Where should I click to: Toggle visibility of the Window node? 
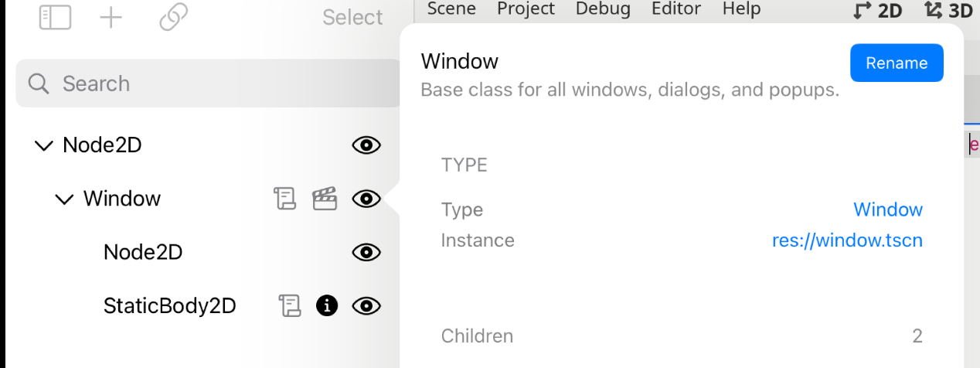(366, 199)
